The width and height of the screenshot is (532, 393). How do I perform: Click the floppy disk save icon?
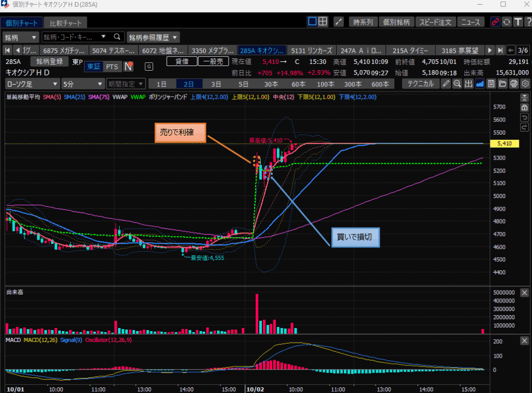click(x=491, y=84)
